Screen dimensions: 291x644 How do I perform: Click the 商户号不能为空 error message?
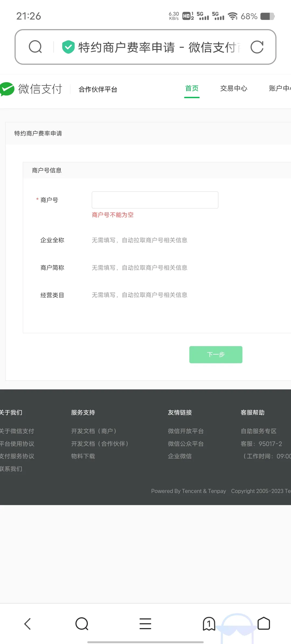(113, 215)
